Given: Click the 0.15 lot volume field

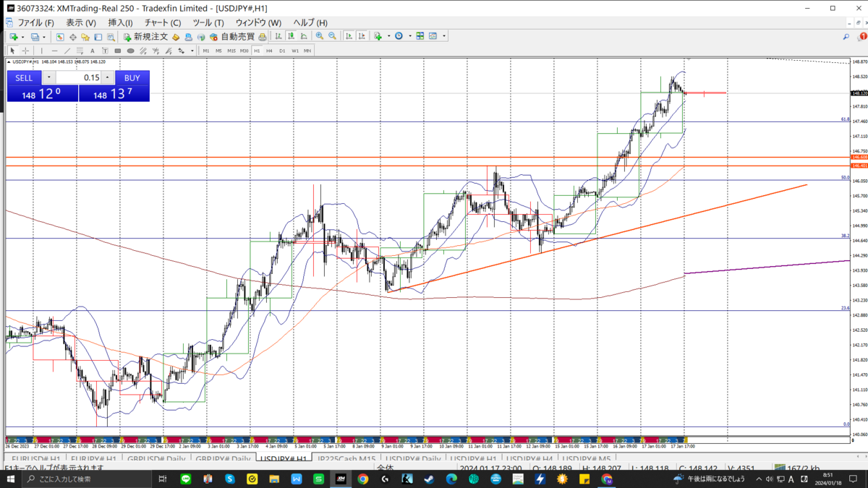Looking at the screenshot, I should click(78, 77).
